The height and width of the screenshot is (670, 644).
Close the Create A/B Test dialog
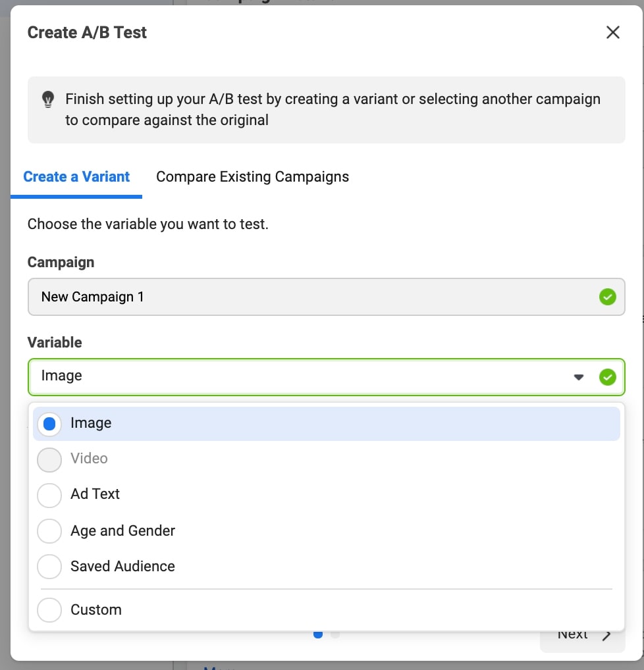(612, 32)
